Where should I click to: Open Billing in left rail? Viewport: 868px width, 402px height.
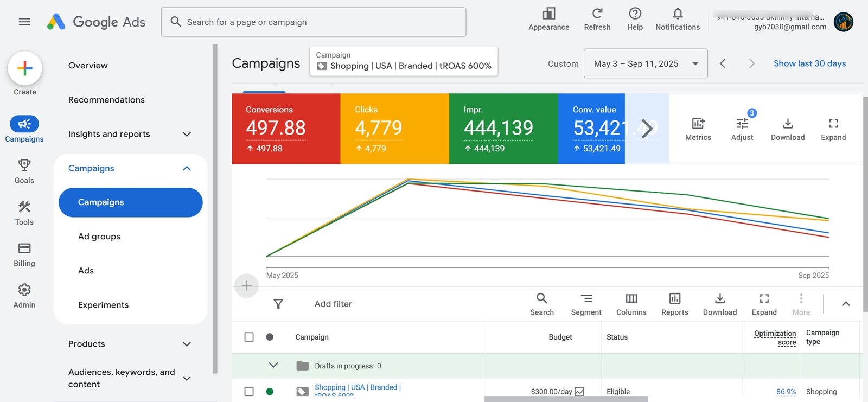point(24,255)
